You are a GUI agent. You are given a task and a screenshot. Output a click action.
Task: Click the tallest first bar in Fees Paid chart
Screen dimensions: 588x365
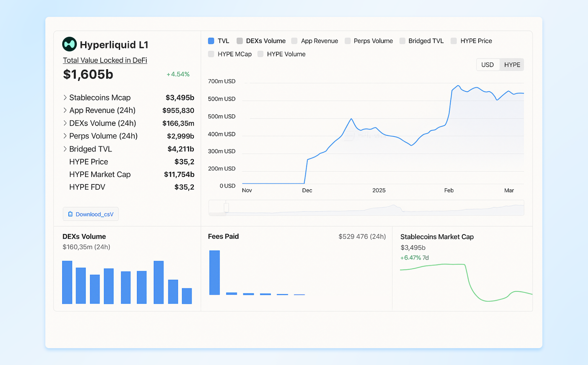tap(214, 273)
